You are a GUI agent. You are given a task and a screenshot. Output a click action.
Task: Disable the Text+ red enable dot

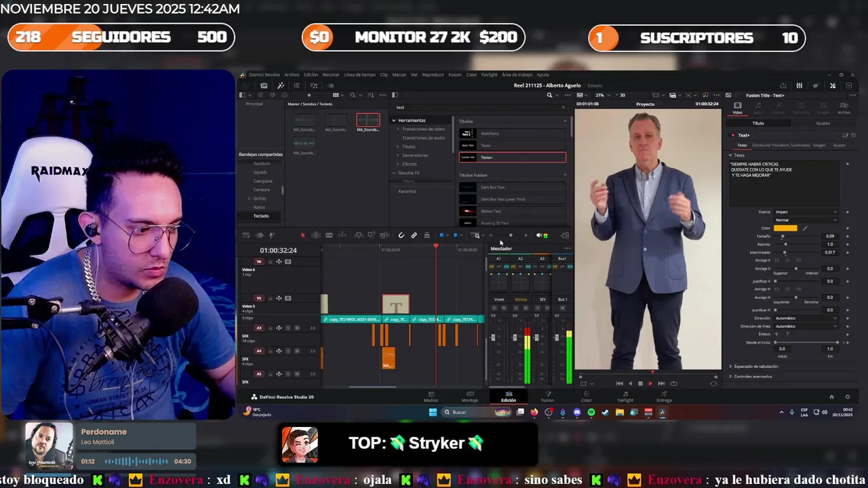pos(733,135)
